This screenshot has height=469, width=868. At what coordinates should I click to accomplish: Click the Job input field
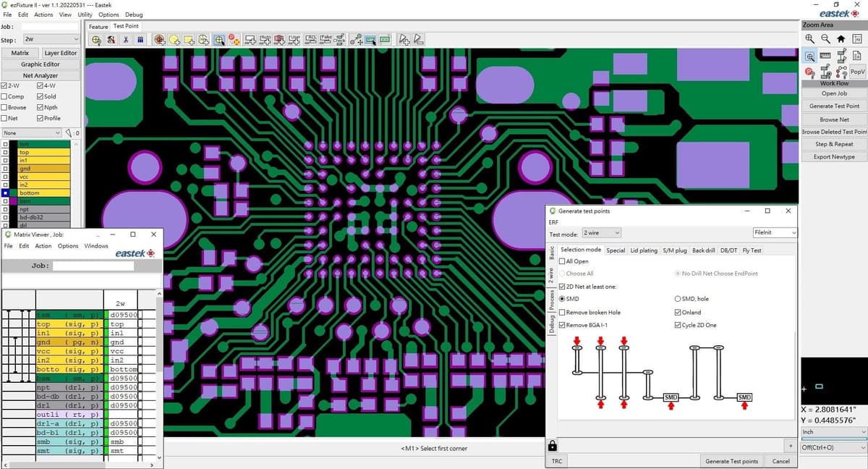50,27
